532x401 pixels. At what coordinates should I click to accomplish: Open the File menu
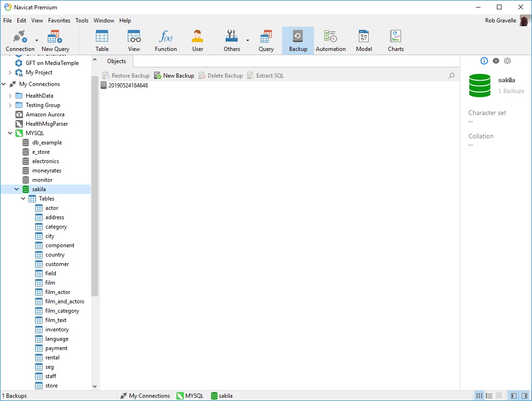point(7,21)
